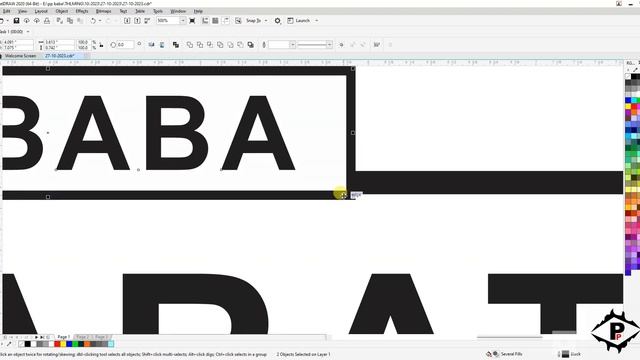The width and height of the screenshot is (640, 360).
Task: Click the last page arrow in navigator
Action: tap(42, 338)
